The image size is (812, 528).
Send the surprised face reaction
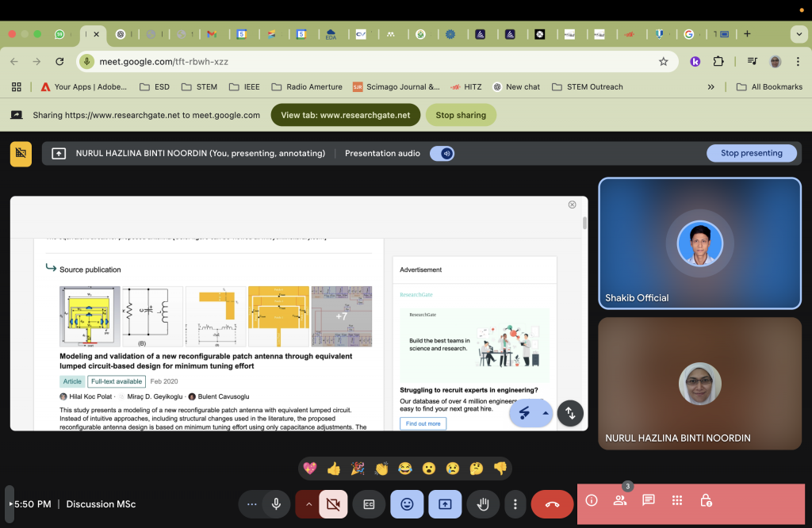click(429, 469)
